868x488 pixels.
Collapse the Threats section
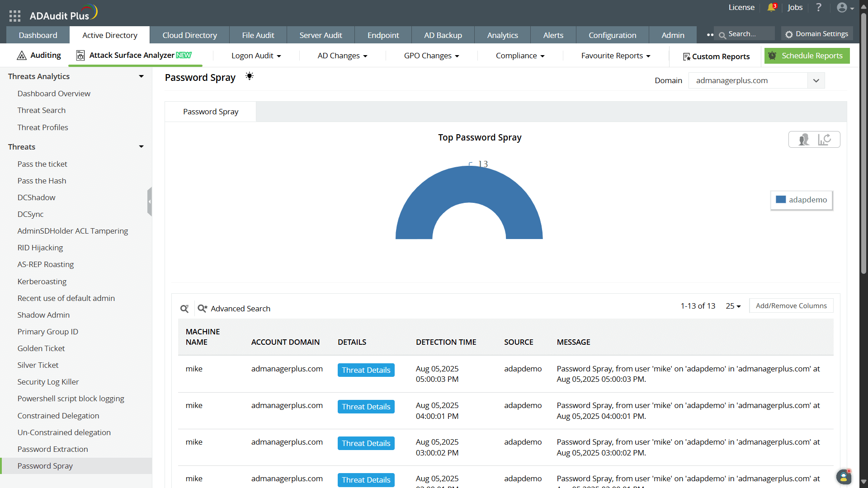[141, 147]
